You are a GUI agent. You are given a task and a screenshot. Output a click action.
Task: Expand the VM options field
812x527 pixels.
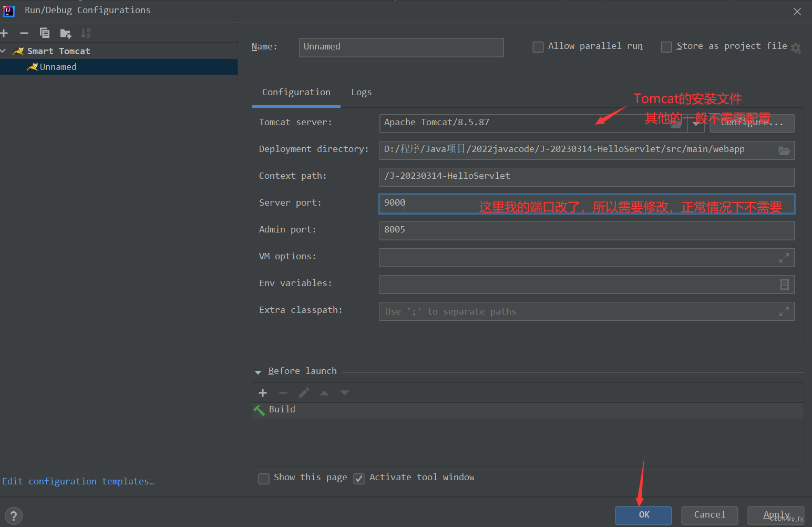[x=784, y=258]
